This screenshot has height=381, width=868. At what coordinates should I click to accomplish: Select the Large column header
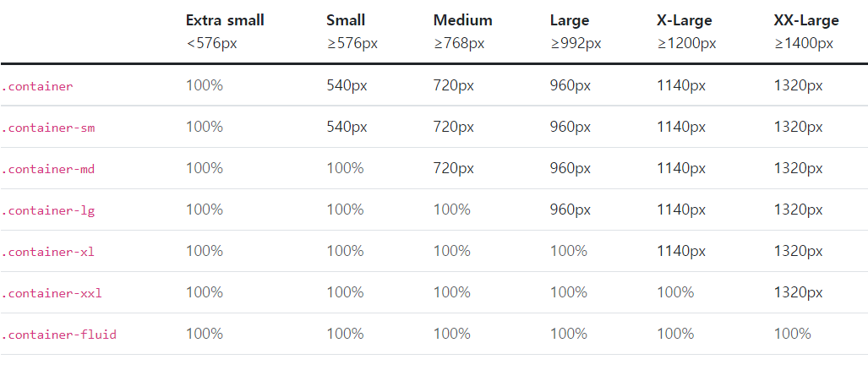[570, 20]
